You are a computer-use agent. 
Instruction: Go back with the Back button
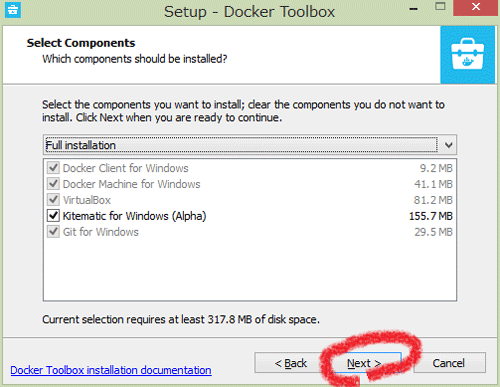(x=290, y=363)
